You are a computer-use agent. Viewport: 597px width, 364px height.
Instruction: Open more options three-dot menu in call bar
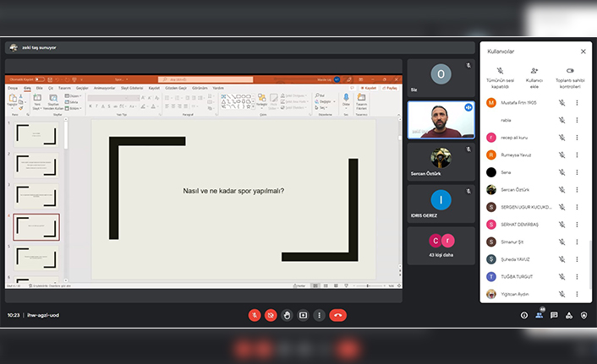coord(319,315)
